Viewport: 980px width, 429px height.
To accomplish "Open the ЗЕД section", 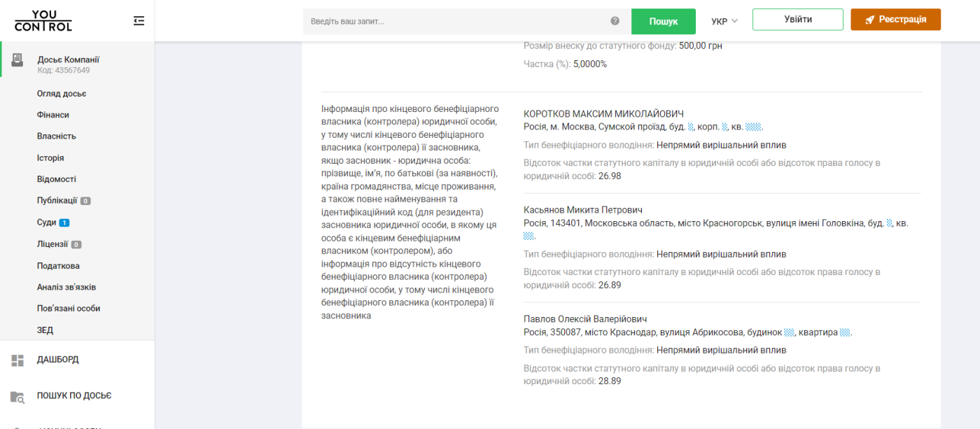I will pyautogui.click(x=45, y=330).
